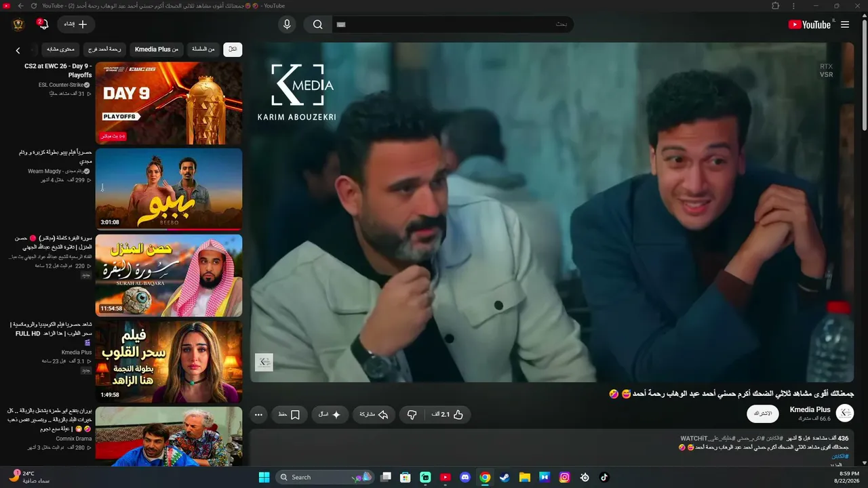The height and width of the screenshot is (488, 868).
Task: Expand the video description box
Action: (552, 449)
